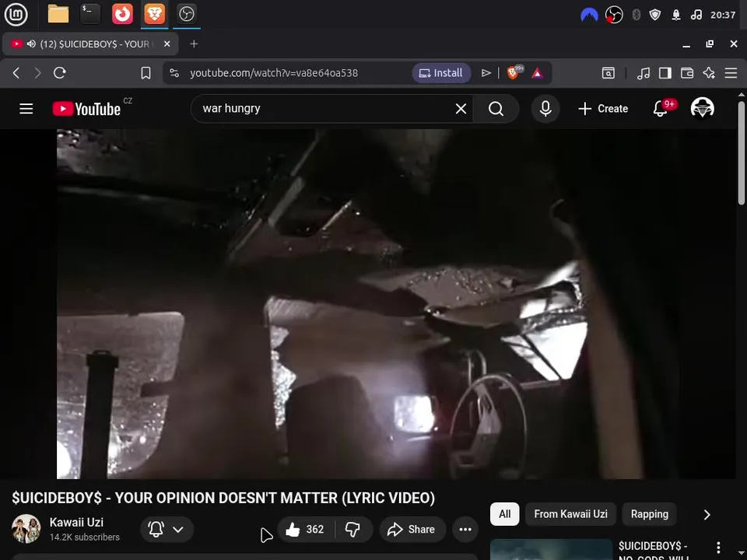Viewport: 747px width, 560px height.
Task: Go back to the previous page
Action: [16, 73]
